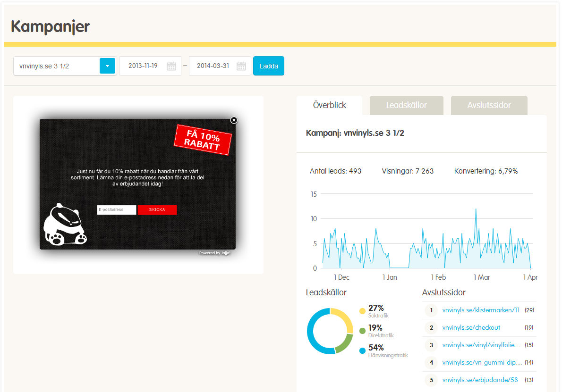Click the Ladda button
The width and height of the screenshot is (562, 392).
tap(268, 66)
